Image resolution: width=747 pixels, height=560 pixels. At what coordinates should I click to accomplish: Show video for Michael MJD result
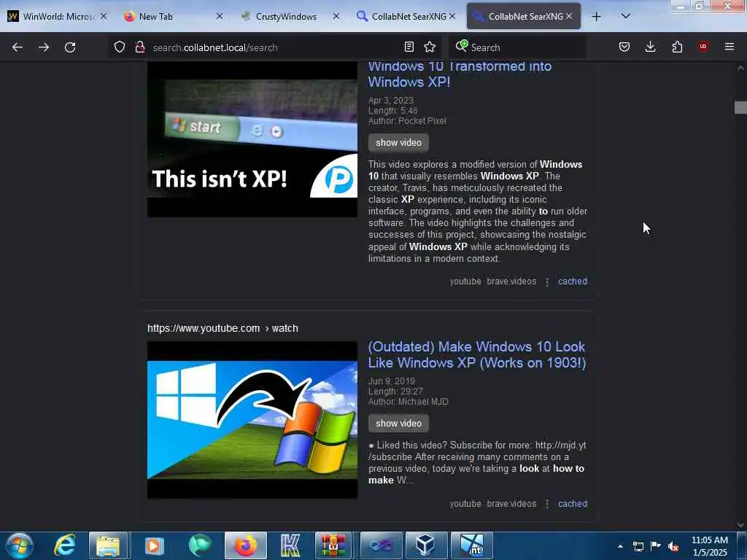[398, 424]
